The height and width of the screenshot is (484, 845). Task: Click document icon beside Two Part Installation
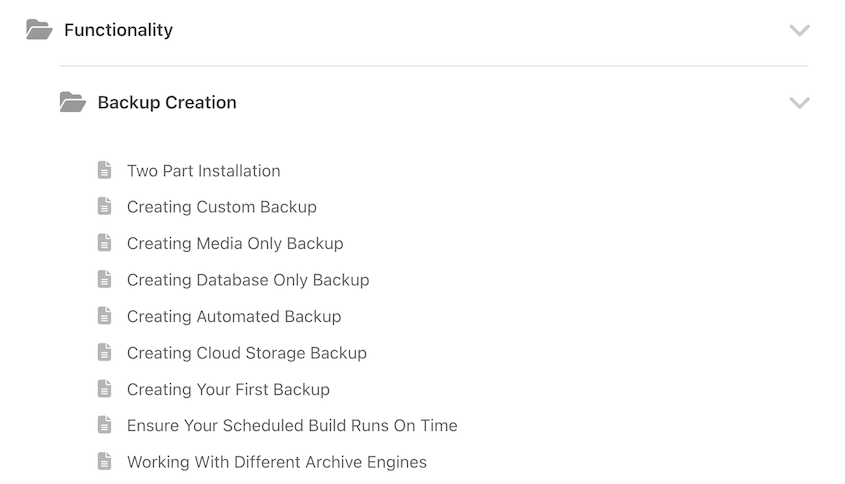click(x=105, y=170)
